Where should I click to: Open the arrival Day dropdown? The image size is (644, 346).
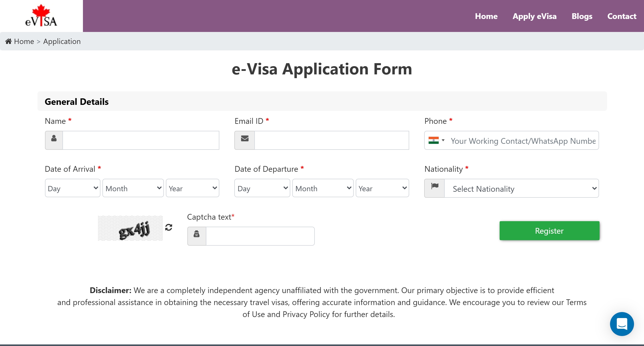tap(72, 188)
